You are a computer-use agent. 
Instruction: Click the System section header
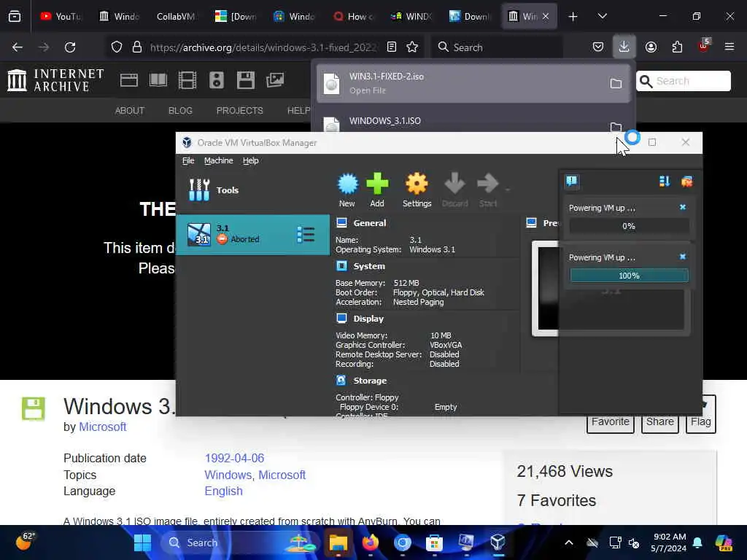(368, 266)
